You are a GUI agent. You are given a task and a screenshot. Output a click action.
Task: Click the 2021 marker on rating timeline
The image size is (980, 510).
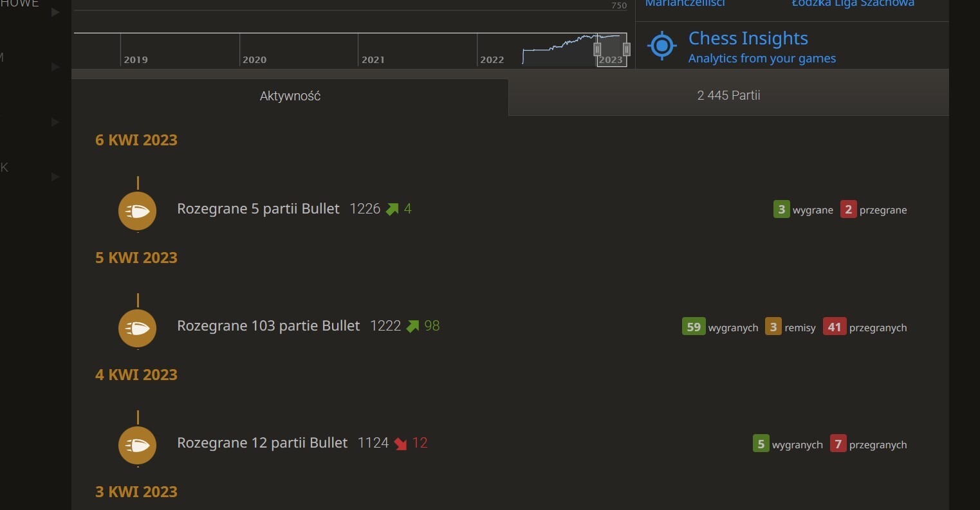(373, 60)
